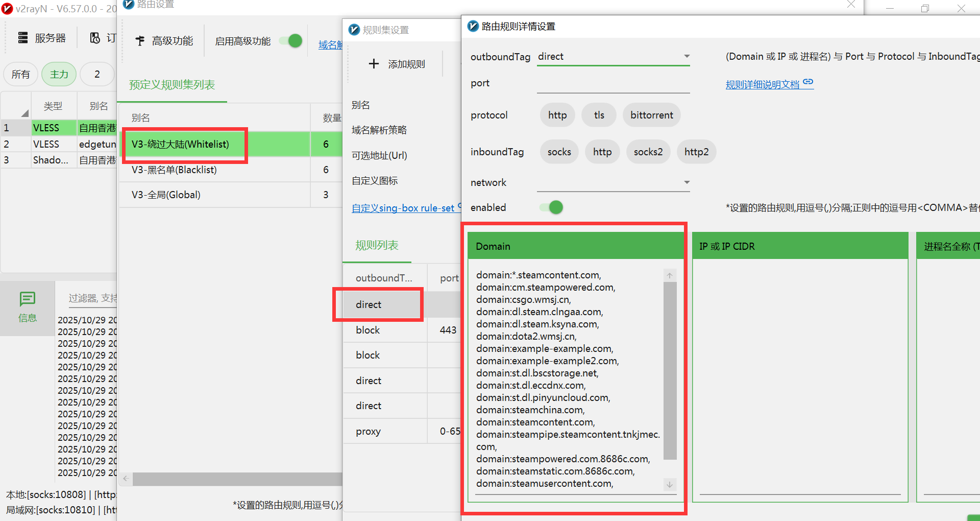Toggle http inboundTag chip
Screen dimensions: 980x521
coord(602,152)
